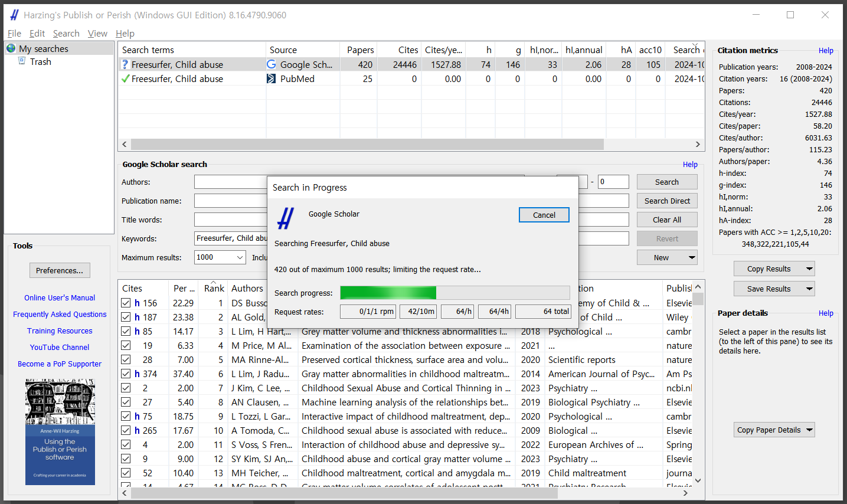Open the Search menu
The image size is (847, 504).
coord(66,34)
